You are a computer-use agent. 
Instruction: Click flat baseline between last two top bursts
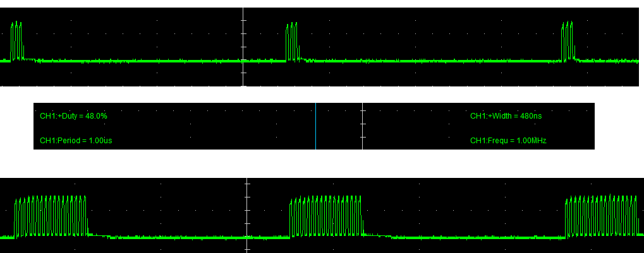(x=430, y=61)
